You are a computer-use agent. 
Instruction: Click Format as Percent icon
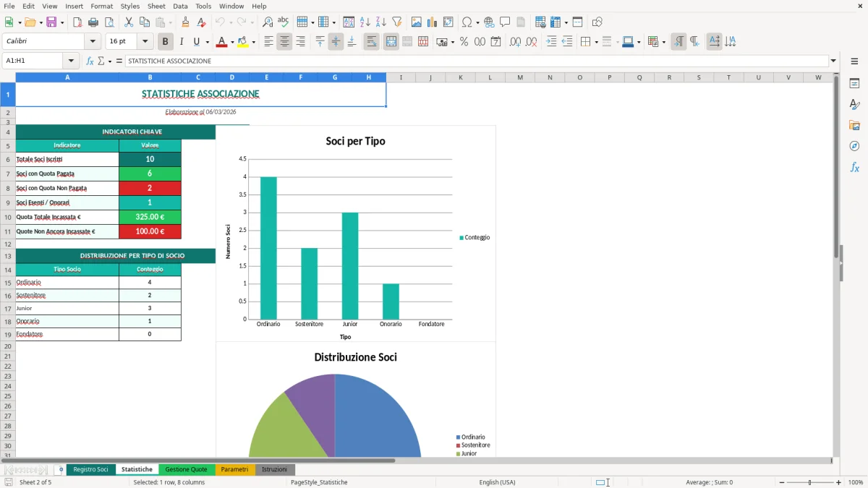(x=464, y=42)
